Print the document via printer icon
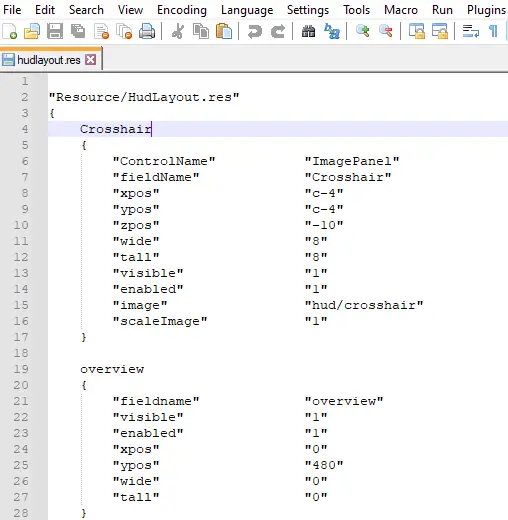This screenshot has height=520, width=508. [147, 32]
